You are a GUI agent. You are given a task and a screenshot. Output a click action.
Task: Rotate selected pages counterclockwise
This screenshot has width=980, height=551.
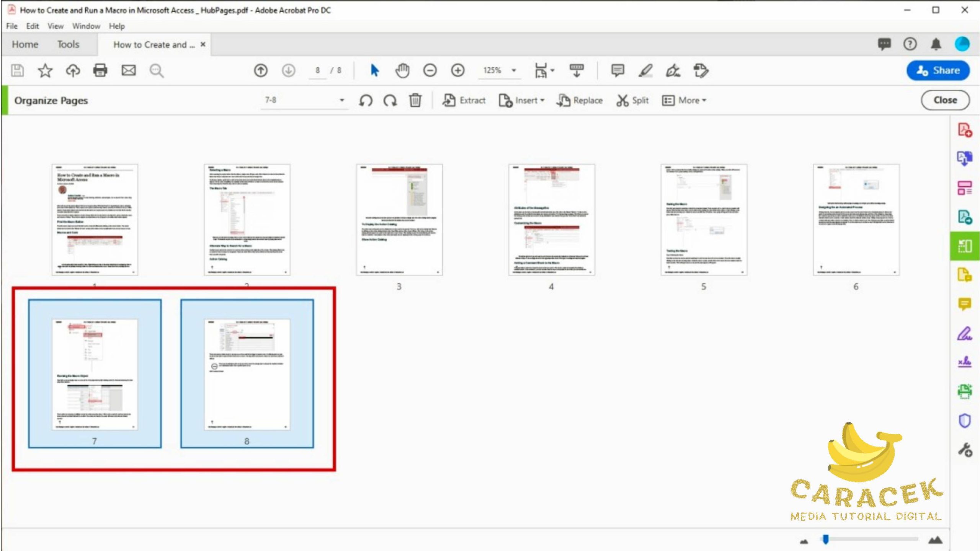pyautogui.click(x=366, y=101)
